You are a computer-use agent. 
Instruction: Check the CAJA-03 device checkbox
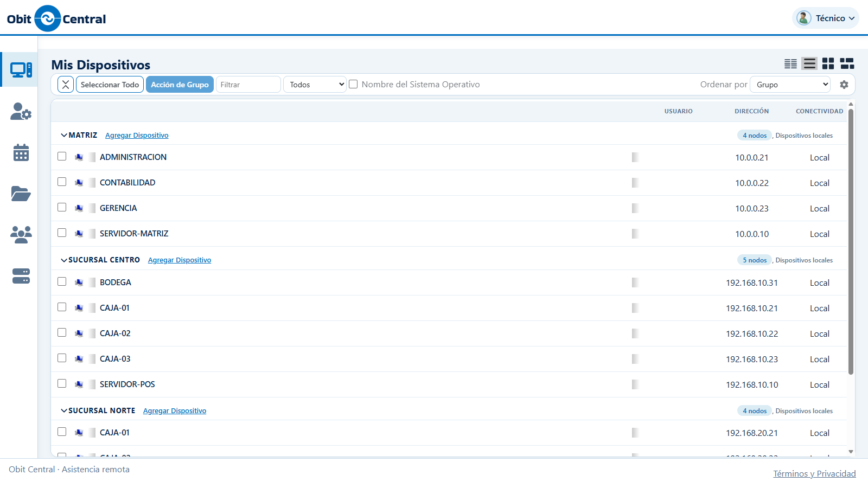[x=62, y=358]
